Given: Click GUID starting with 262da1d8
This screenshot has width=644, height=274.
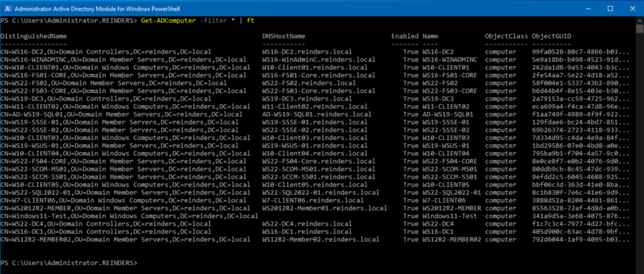Looking at the screenshot, I should 580,67.
